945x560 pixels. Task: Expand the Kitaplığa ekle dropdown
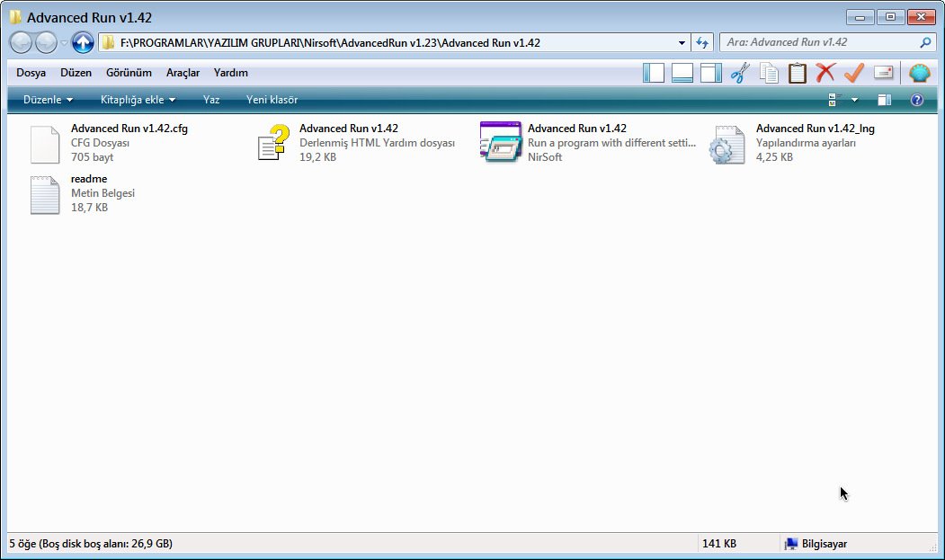[138, 100]
